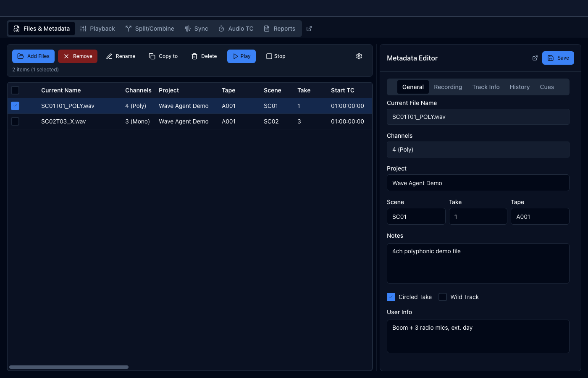Select SC01T01_POLY.wav file name cell

[68, 106]
